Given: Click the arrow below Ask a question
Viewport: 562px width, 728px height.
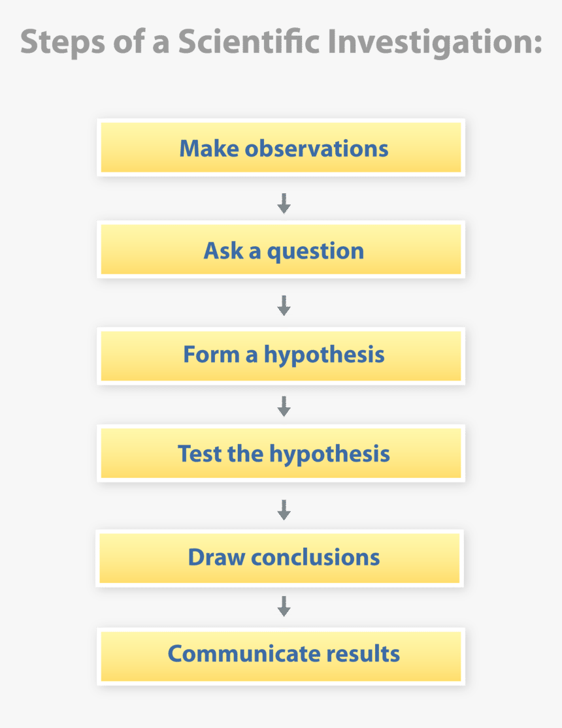Looking at the screenshot, I should (x=284, y=306).
